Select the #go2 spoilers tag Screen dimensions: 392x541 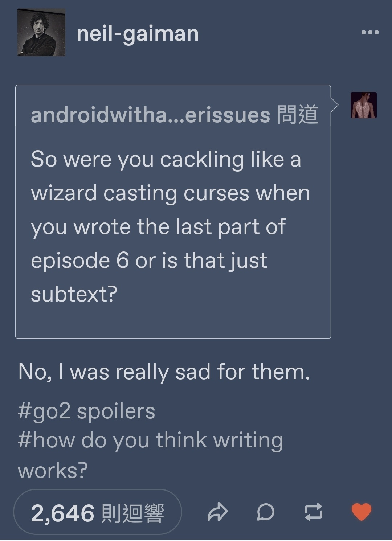[x=86, y=411]
